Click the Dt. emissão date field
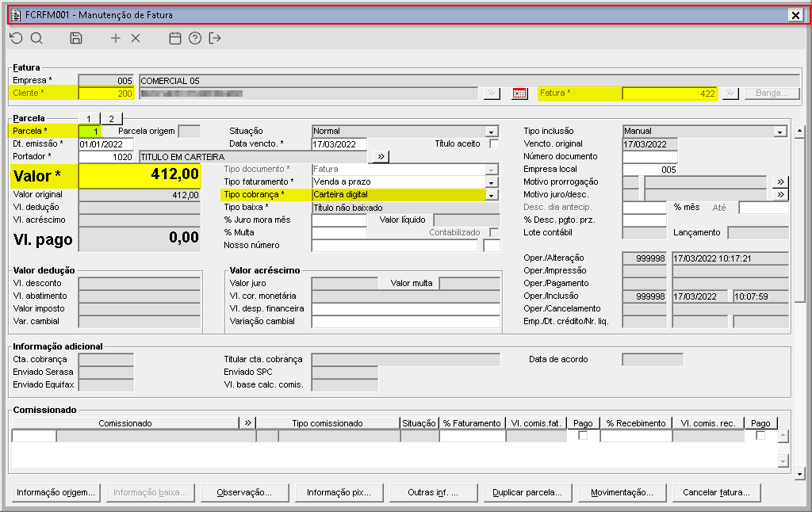 106,144
